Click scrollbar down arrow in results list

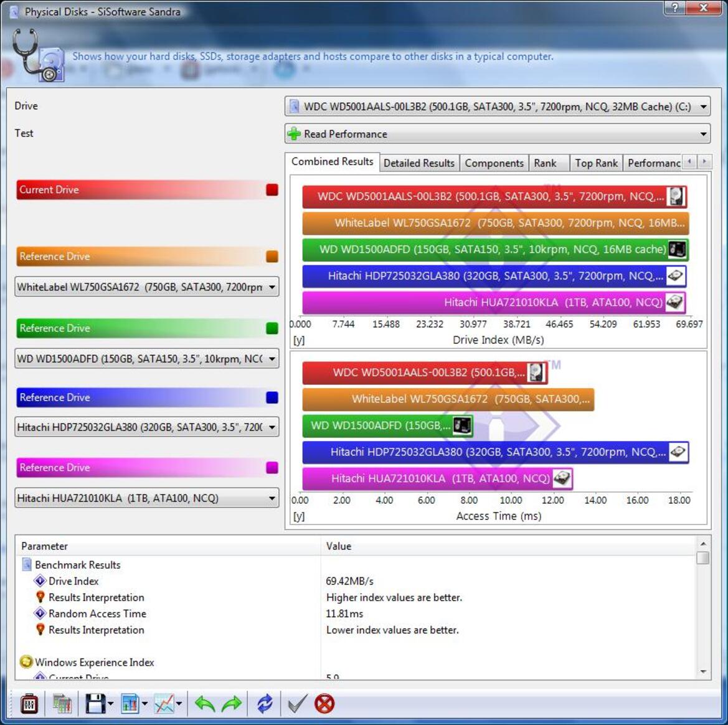click(x=703, y=671)
